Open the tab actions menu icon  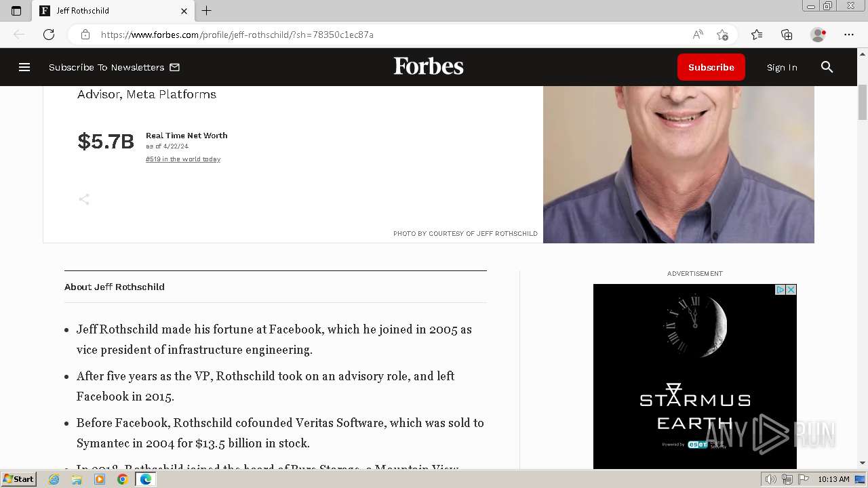(16, 11)
